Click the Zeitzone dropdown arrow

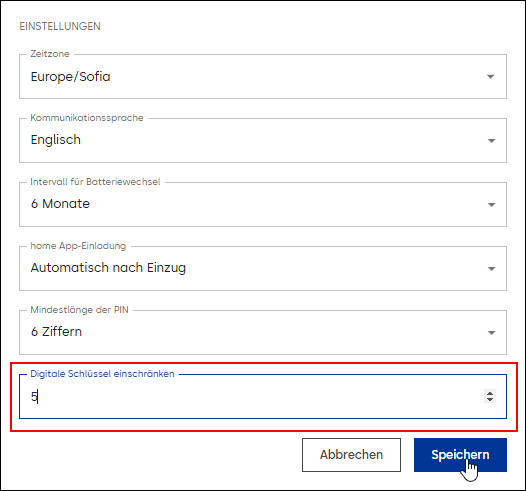point(490,77)
